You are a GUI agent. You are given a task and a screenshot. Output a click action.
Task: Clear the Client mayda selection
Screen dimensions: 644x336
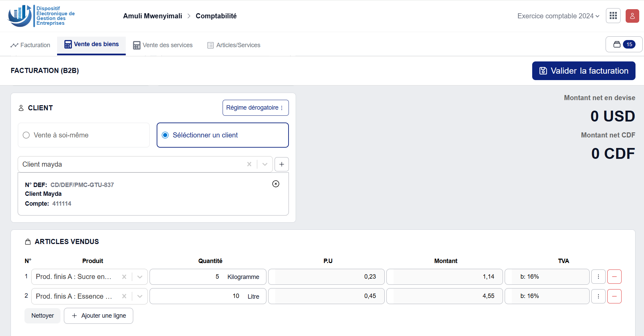pos(249,164)
